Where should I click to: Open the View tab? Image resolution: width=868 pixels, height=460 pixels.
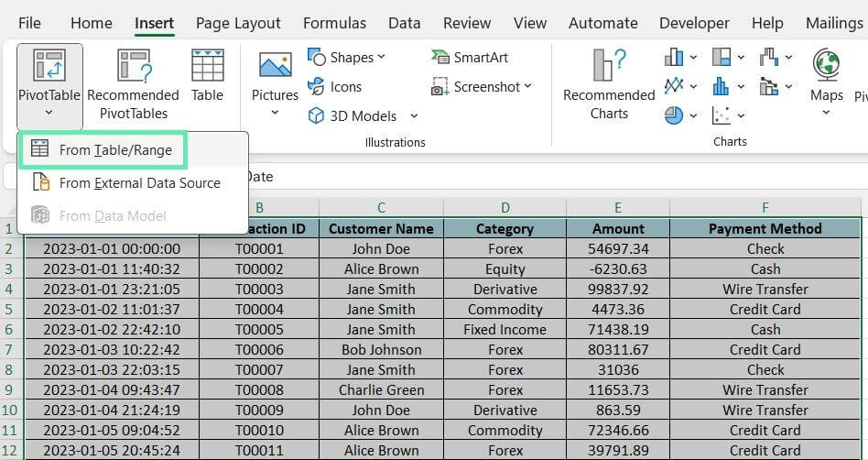click(530, 23)
